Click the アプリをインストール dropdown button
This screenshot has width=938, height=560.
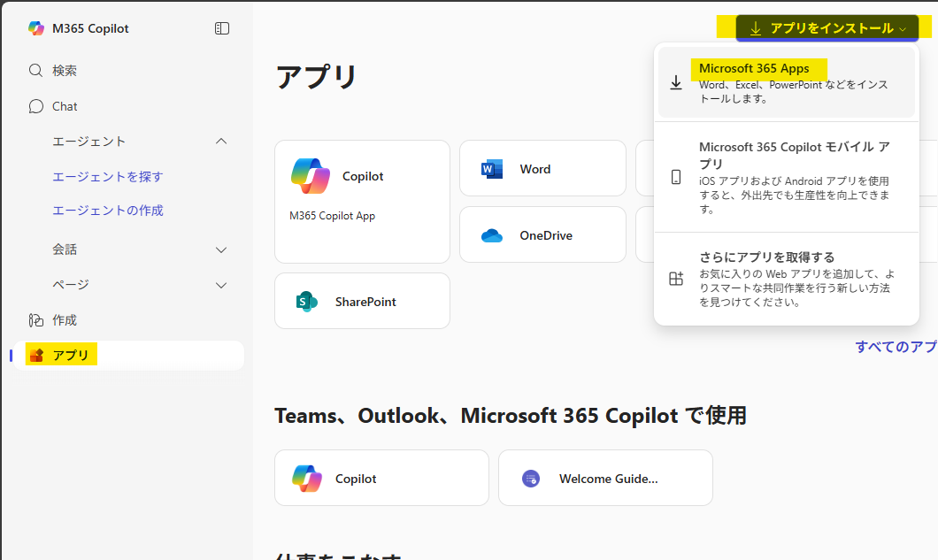[827, 28]
